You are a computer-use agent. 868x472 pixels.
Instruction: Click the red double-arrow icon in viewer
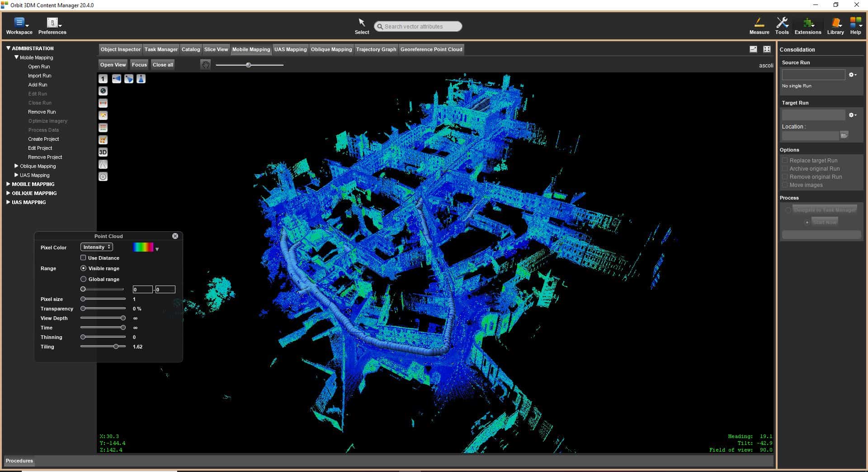pos(103,103)
